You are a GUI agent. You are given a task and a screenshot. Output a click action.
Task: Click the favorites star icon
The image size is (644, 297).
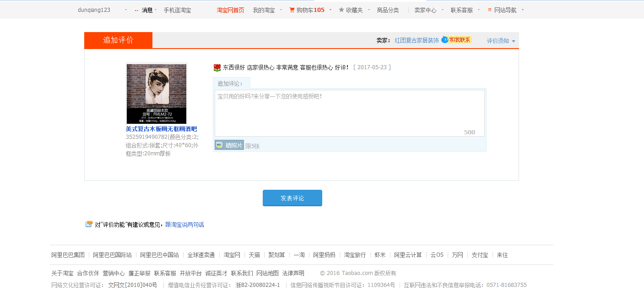pos(341,10)
